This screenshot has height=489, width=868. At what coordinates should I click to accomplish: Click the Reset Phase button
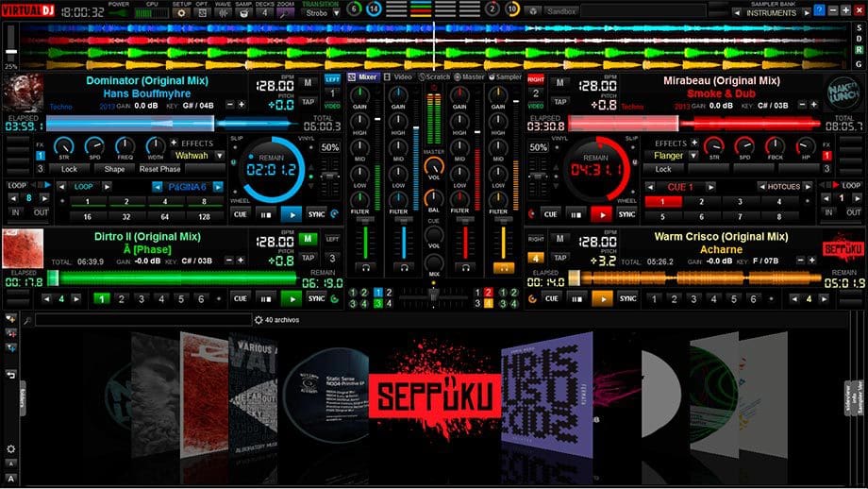pos(160,169)
